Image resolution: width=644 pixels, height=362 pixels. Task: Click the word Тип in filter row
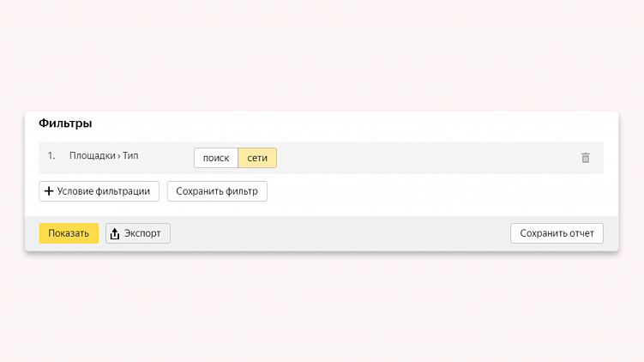130,156
